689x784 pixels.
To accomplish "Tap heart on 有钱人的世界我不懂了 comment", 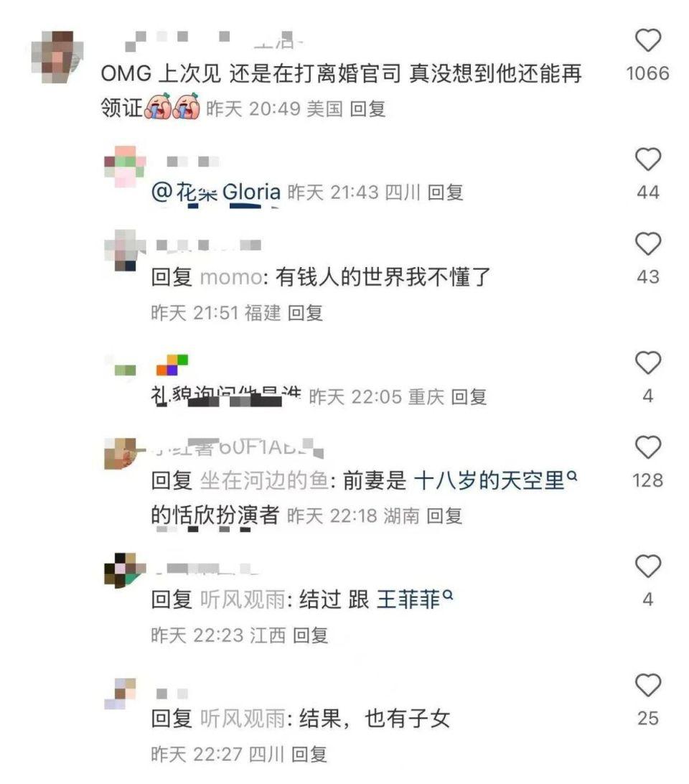I will click(x=648, y=244).
